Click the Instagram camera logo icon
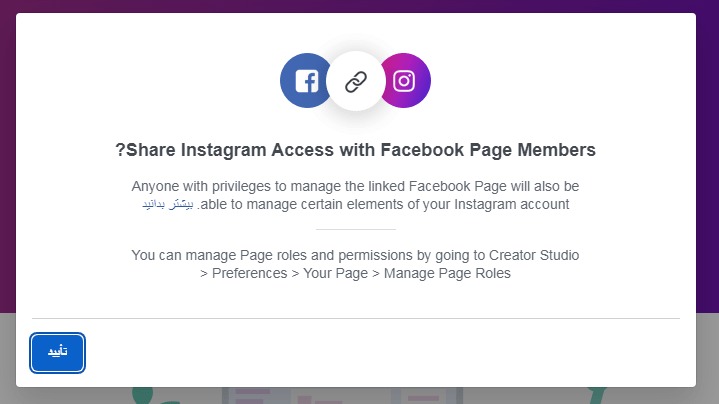The height and width of the screenshot is (404, 719). coord(404,81)
